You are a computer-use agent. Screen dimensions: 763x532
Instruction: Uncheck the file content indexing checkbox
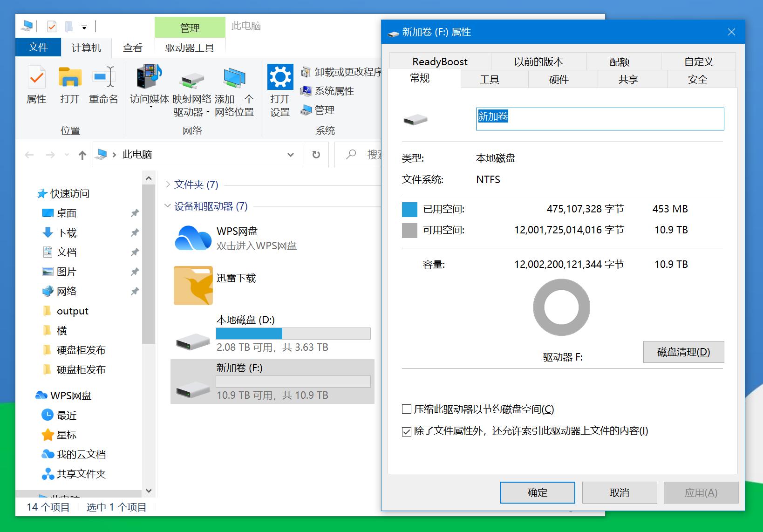[x=407, y=431]
